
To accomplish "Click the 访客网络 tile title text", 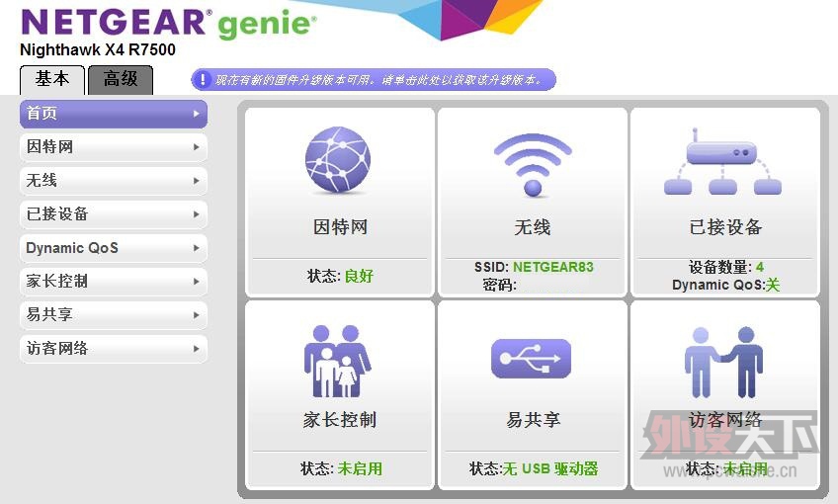I will pyautogui.click(x=725, y=420).
